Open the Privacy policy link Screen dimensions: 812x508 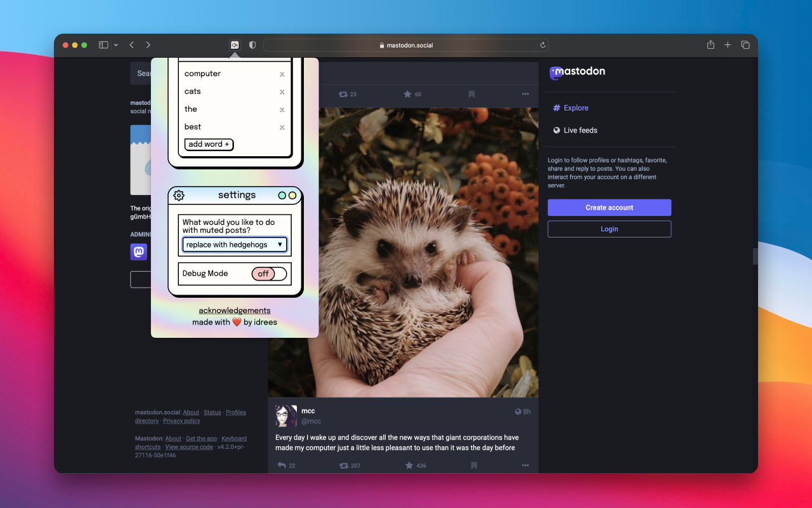181,421
